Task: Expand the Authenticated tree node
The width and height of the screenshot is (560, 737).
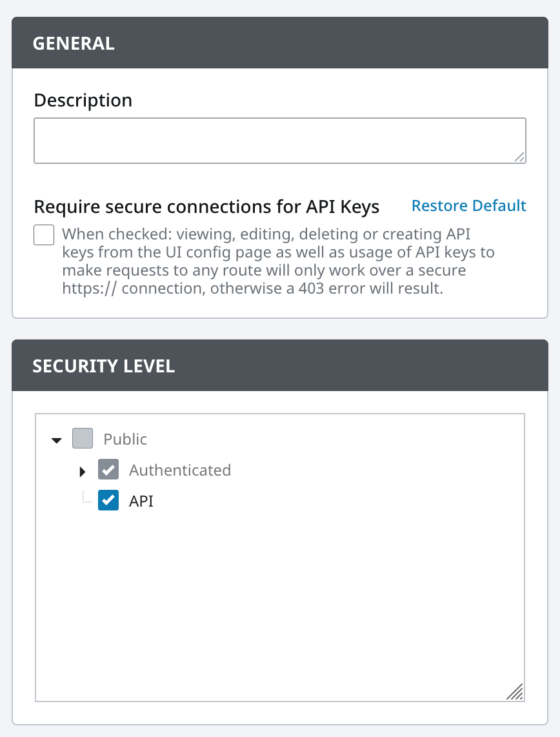Action: [82, 472]
